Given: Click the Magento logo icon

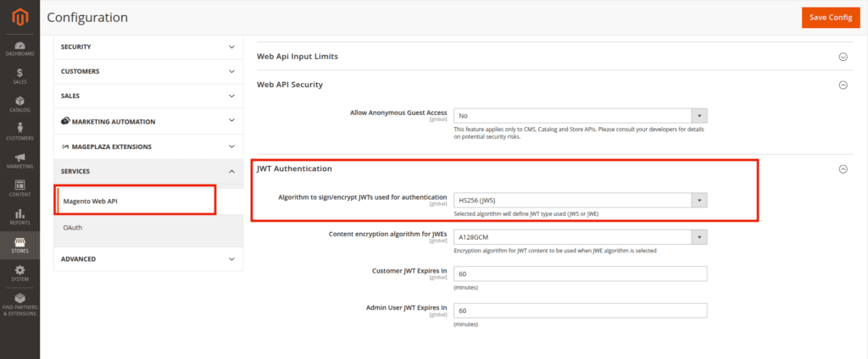Looking at the screenshot, I should pos(20,19).
